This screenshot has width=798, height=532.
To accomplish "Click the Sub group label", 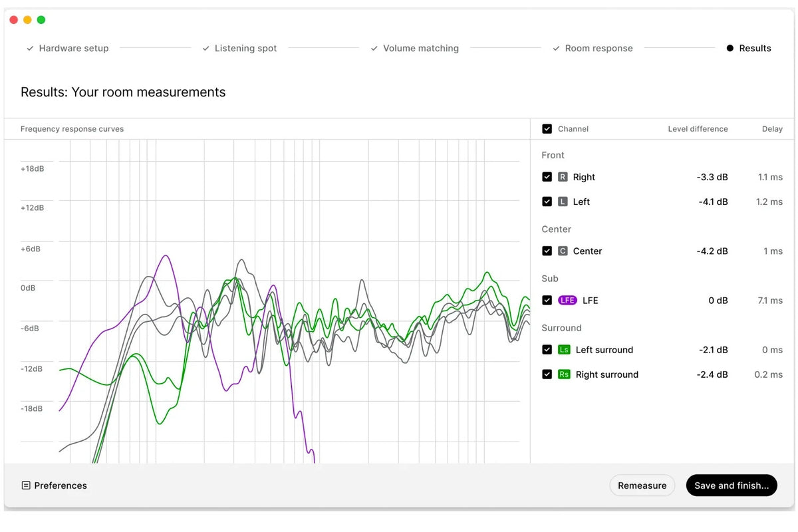I will coord(550,279).
